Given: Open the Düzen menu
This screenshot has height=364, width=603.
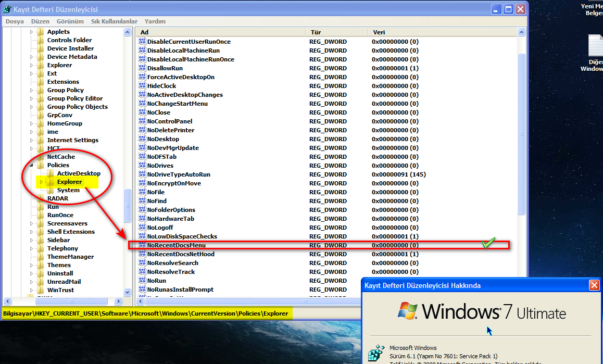Looking at the screenshot, I should tap(40, 21).
